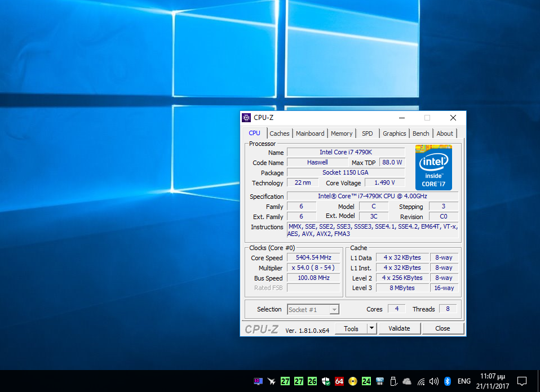Viewport: 540px width, 392px height.
Task: Open the SPD tab
Action: [x=367, y=133]
